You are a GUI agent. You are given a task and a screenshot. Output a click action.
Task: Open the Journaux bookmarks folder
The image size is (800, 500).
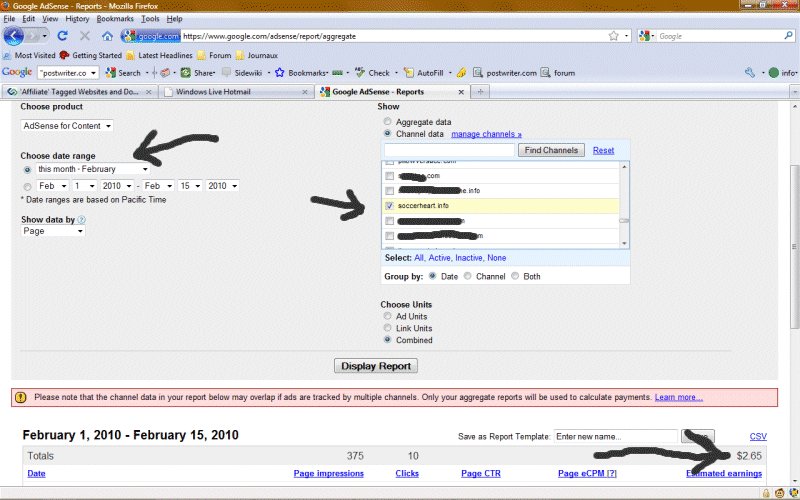(x=257, y=55)
